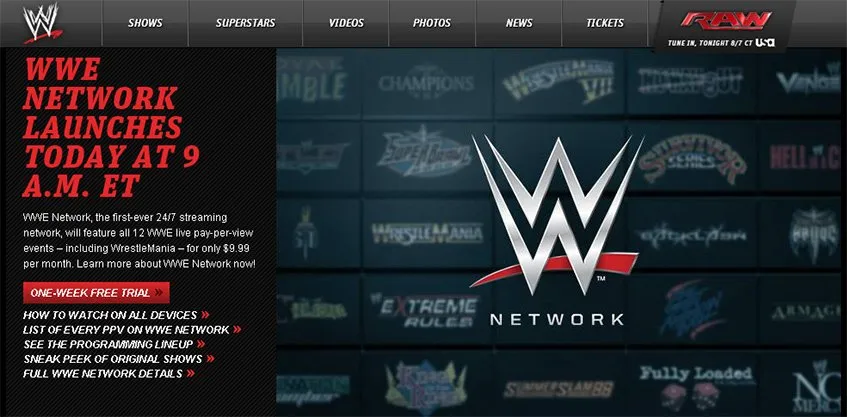Screen dimensions: 847x417
Task: Open the Superstars menu
Action: [x=245, y=23]
